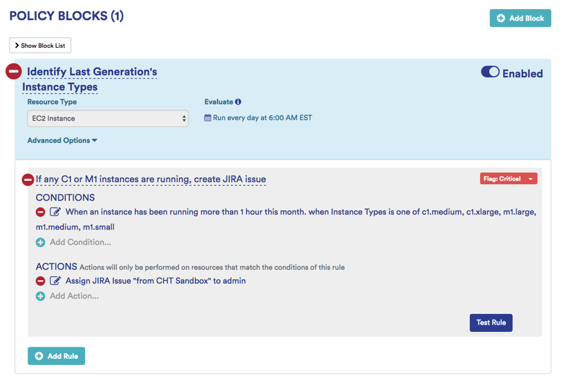Click the calendar icon by the schedule
Image resolution: width=568 pixels, height=392 pixels.
(207, 118)
